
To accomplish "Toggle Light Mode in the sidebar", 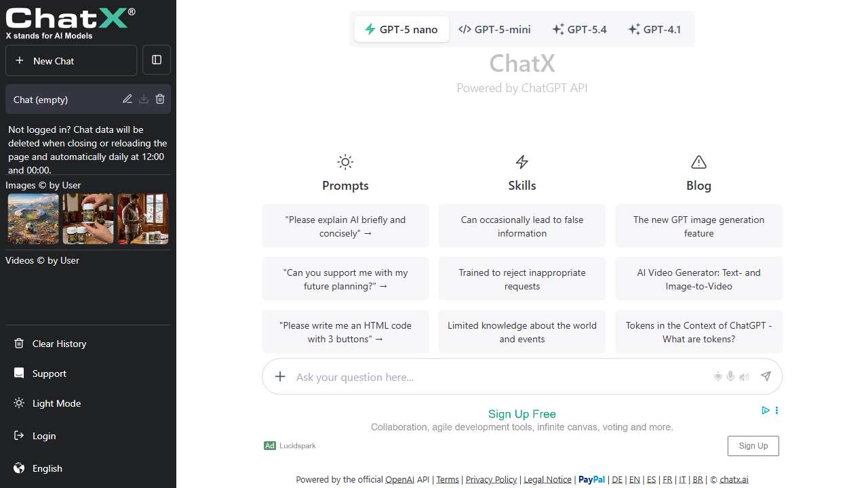I will tap(56, 403).
